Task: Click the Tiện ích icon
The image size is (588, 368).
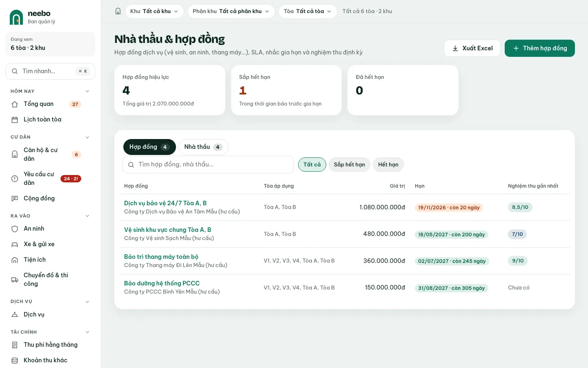Action: [x=15, y=260]
